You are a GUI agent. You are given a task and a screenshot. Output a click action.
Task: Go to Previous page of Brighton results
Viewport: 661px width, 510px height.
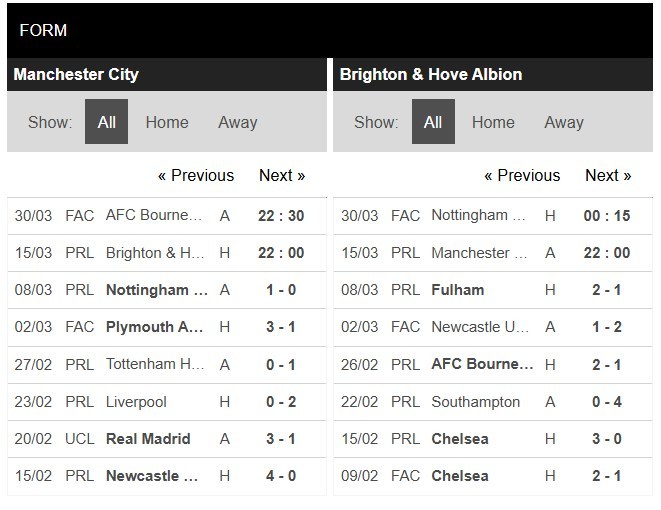click(522, 175)
